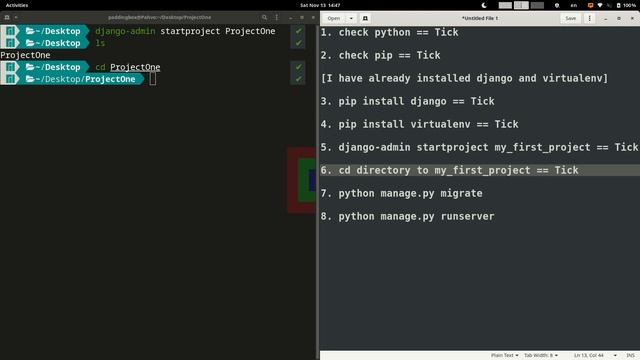Screen dimensions: 640x360
Task: Click the Open button in text editor
Action: (333, 18)
